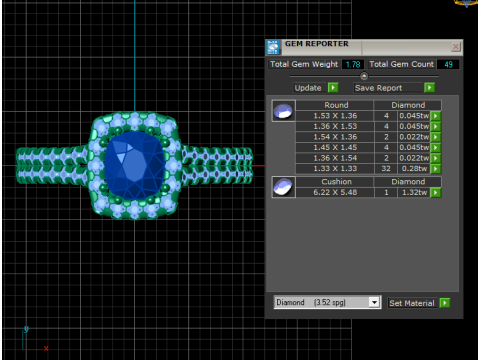Click green arrow for 1.36 X 1.54 row
The image size is (480, 360).
point(436,158)
